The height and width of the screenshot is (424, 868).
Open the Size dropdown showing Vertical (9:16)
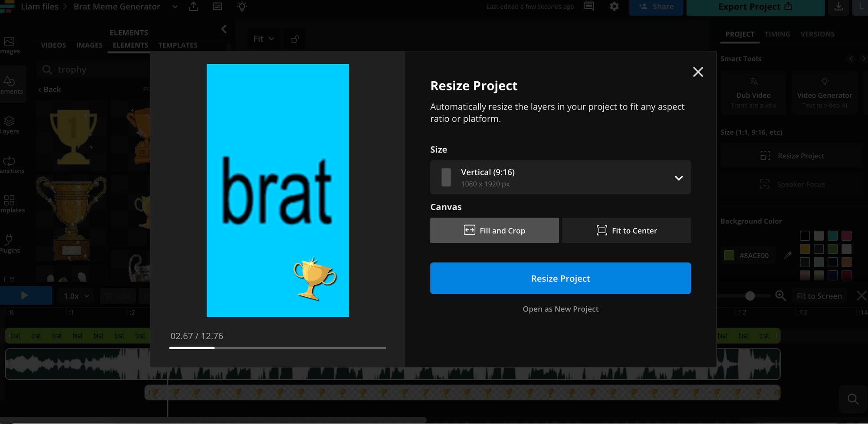click(x=560, y=177)
